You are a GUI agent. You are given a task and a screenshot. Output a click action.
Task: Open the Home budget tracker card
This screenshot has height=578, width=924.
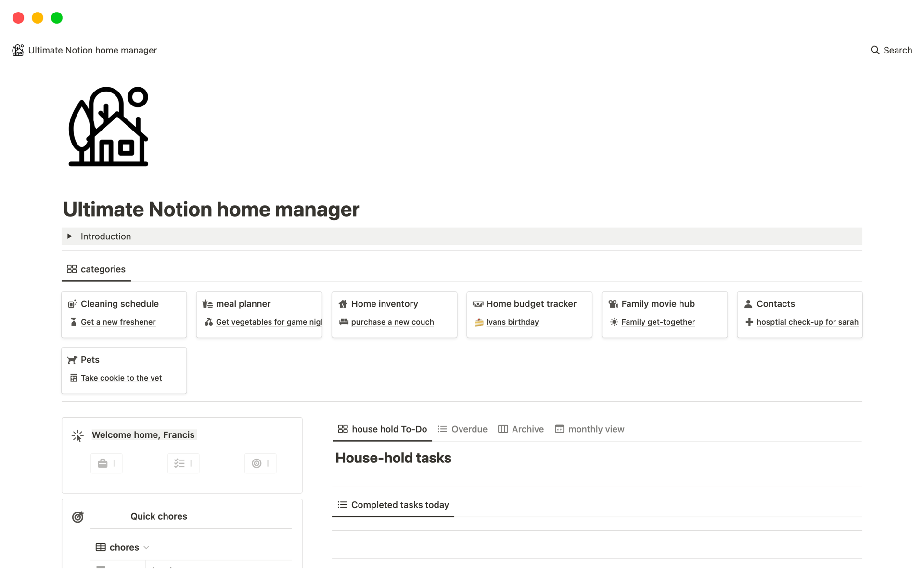pos(531,304)
